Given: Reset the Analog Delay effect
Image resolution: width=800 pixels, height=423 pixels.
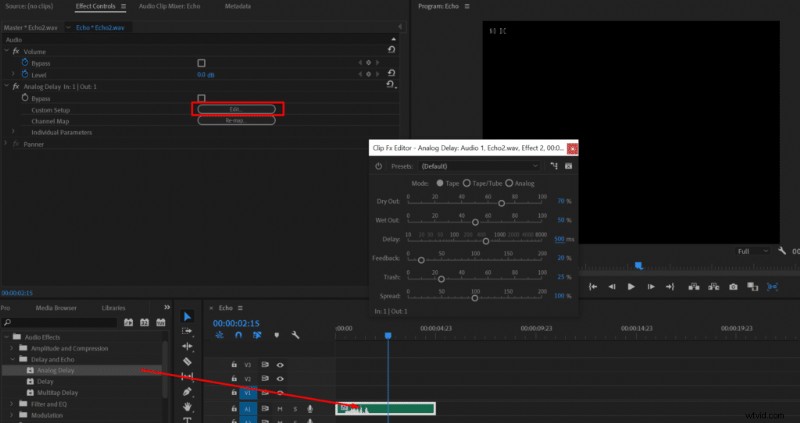Looking at the screenshot, I should coord(391,85).
